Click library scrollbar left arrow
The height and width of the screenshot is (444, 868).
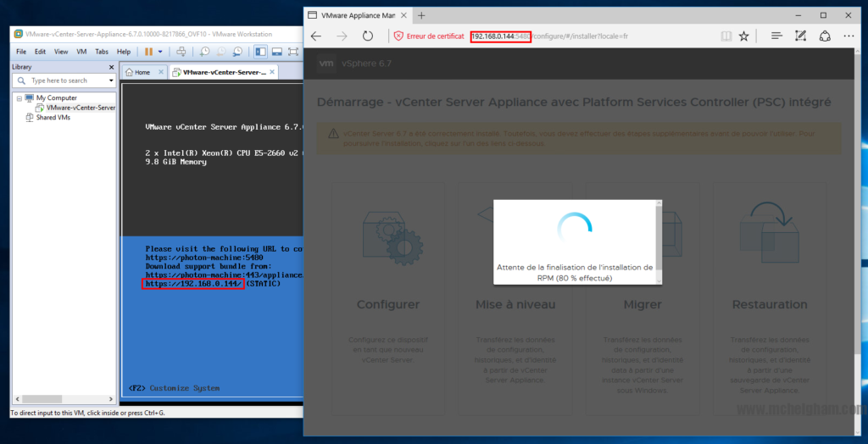click(17, 398)
